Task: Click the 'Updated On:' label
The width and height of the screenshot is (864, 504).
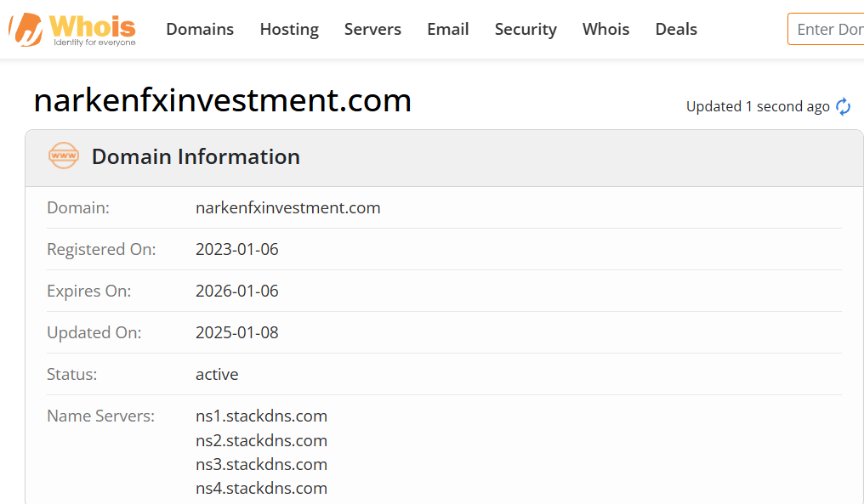Action: coord(94,332)
